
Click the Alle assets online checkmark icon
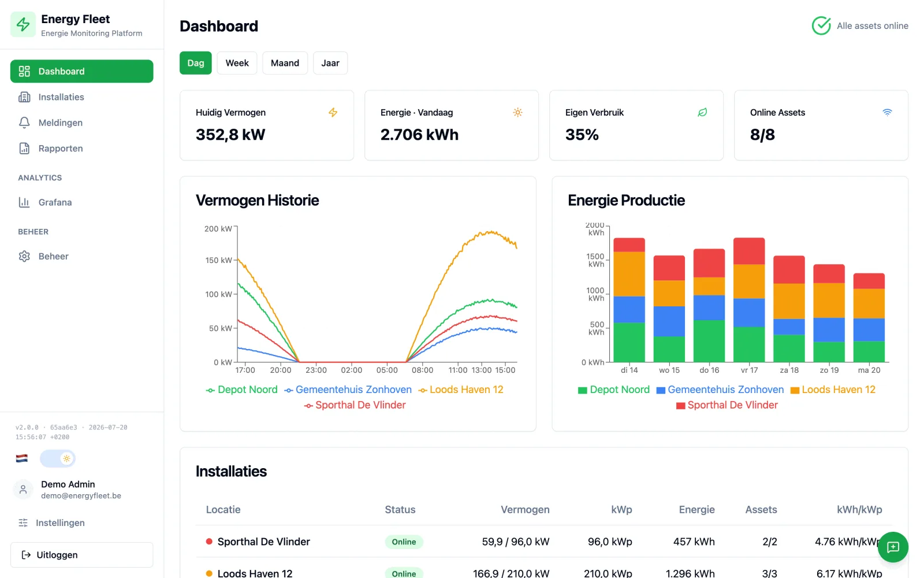(821, 25)
